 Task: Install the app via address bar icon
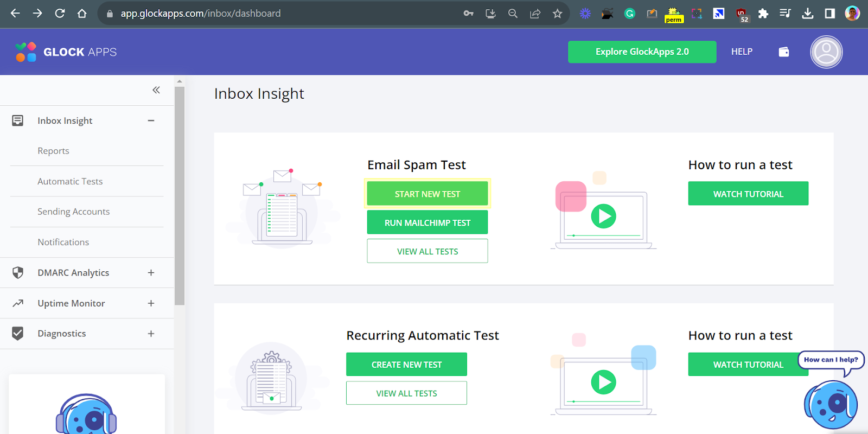click(x=490, y=14)
